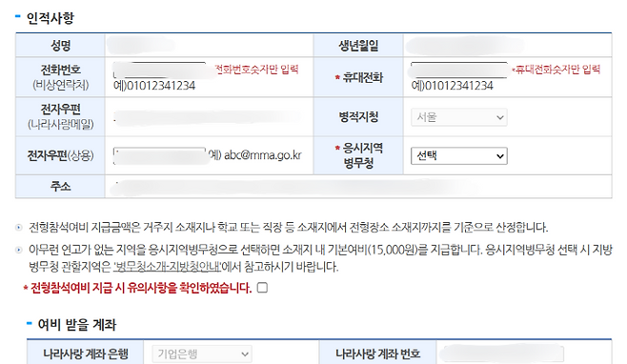Click the red 휴대전화숫자만 입력 hint

[x=556, y=70]
